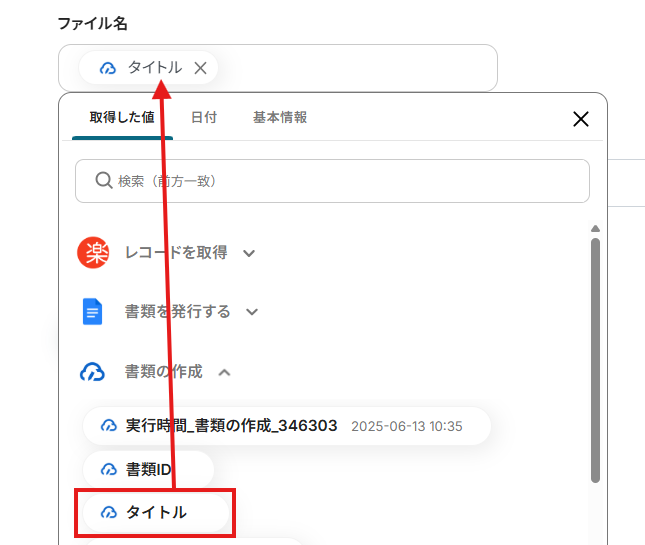Image resolution: width=645 pixels, height=545 pixels.
Task: Click cloud icon in タイトル list item
Action: [109, 513]
